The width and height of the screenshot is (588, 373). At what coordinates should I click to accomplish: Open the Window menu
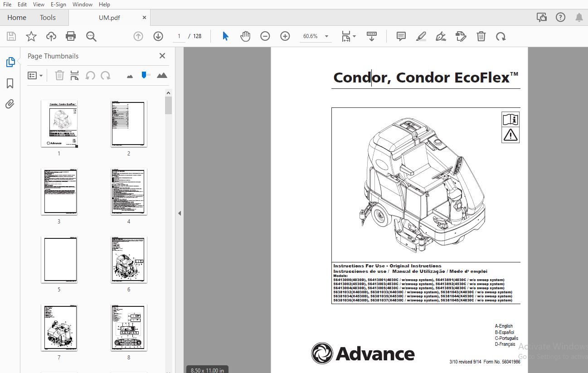[83, 4]
